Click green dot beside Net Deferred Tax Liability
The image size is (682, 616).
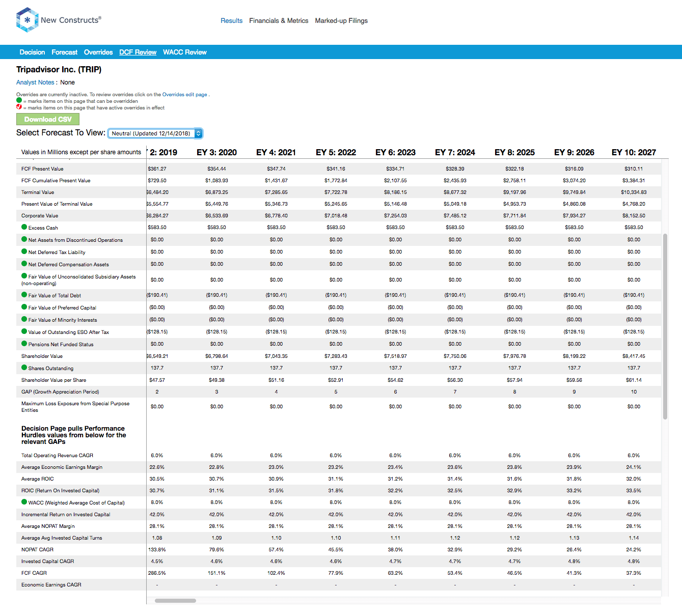(x=24, y=251)
